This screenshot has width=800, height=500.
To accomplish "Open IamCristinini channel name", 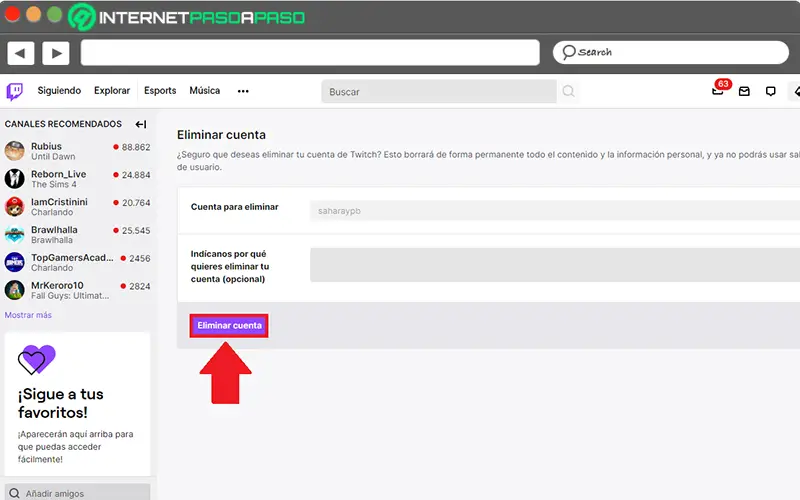I will click(59, 202).
